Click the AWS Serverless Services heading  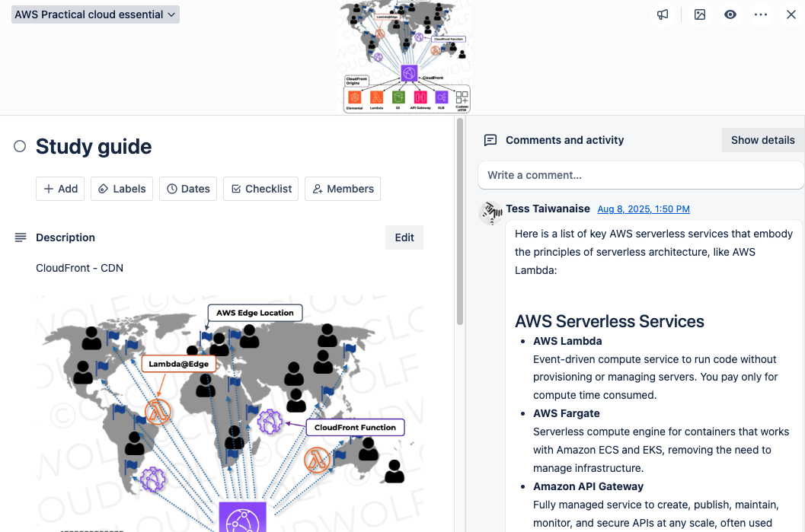click(609, 322)
